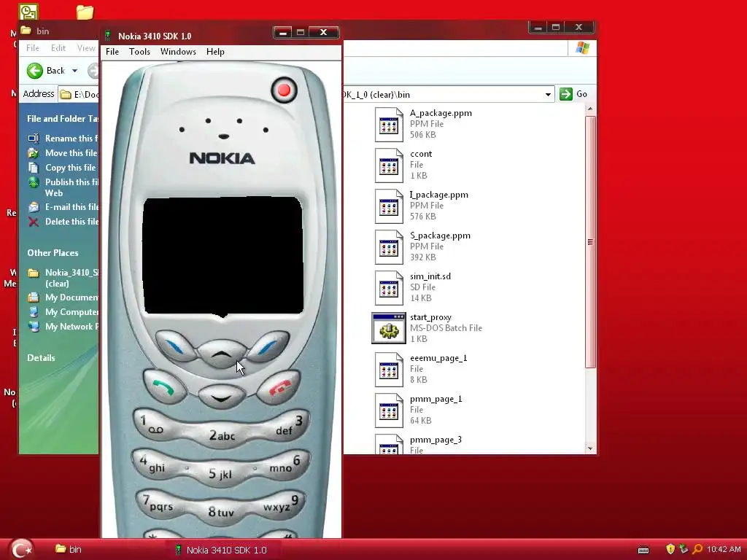The height and width of the screenshot is (560, 747).
Task: Select the A_package.ppm file icon
Action: (x=389, y=124)
